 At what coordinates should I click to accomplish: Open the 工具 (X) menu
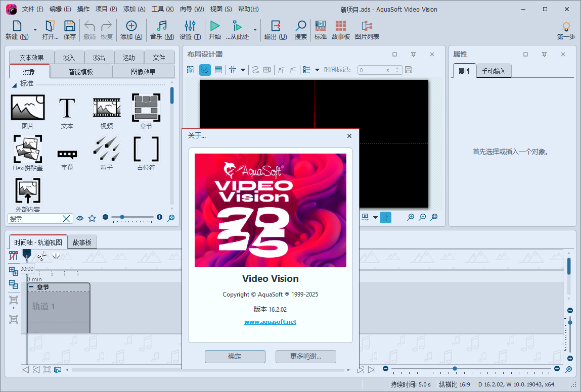point(163,9)
